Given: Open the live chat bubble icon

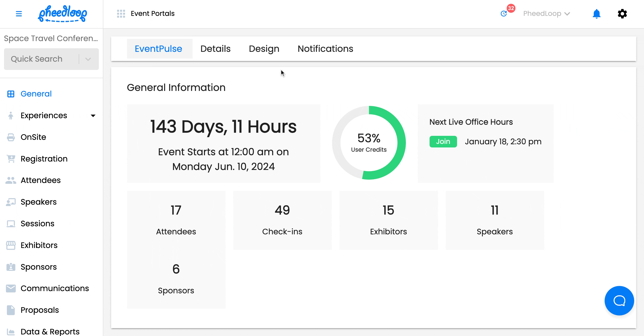Looking at the screenshot, I should (x=619, y=300).
